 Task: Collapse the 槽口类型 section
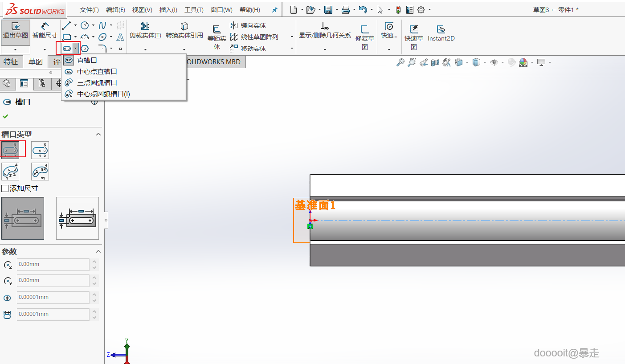coord(98,134)
